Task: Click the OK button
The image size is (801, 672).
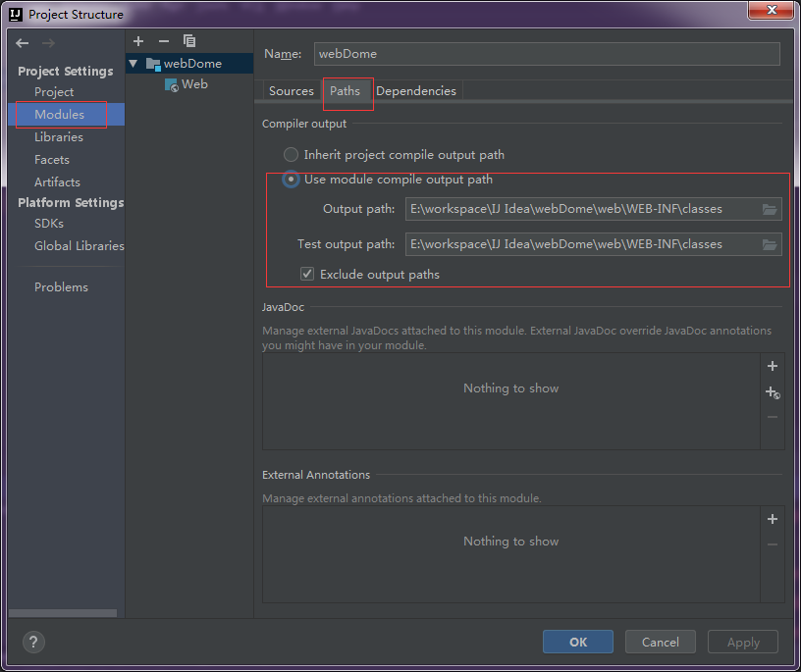Action: click(x=577, y=642)
